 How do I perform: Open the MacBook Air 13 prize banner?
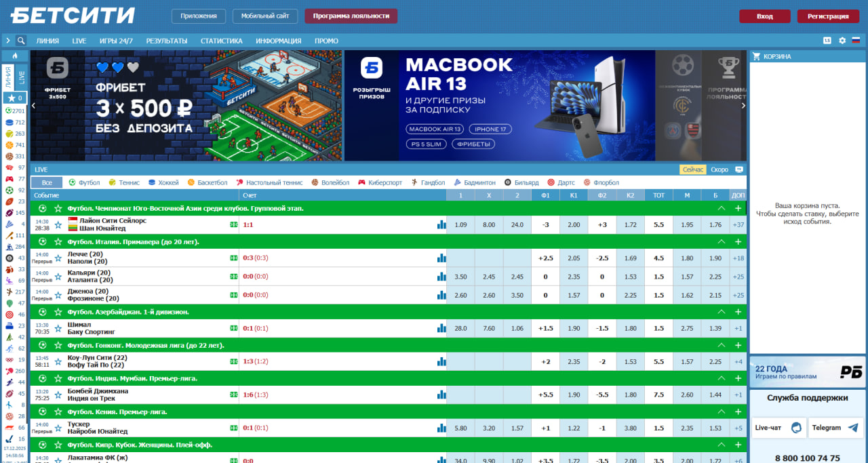click(x=500, y=105)
